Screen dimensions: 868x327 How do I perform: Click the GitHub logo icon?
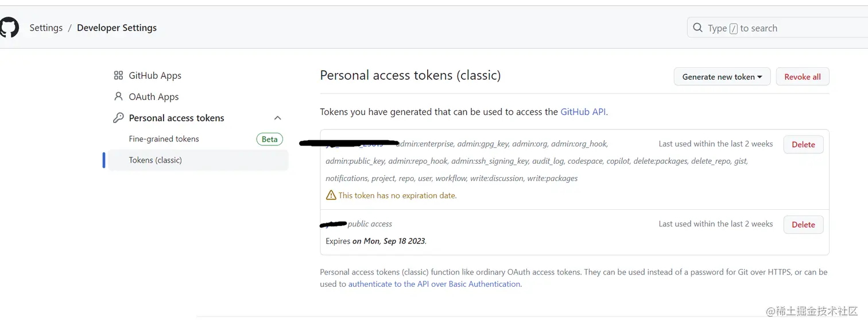(9, 28)
